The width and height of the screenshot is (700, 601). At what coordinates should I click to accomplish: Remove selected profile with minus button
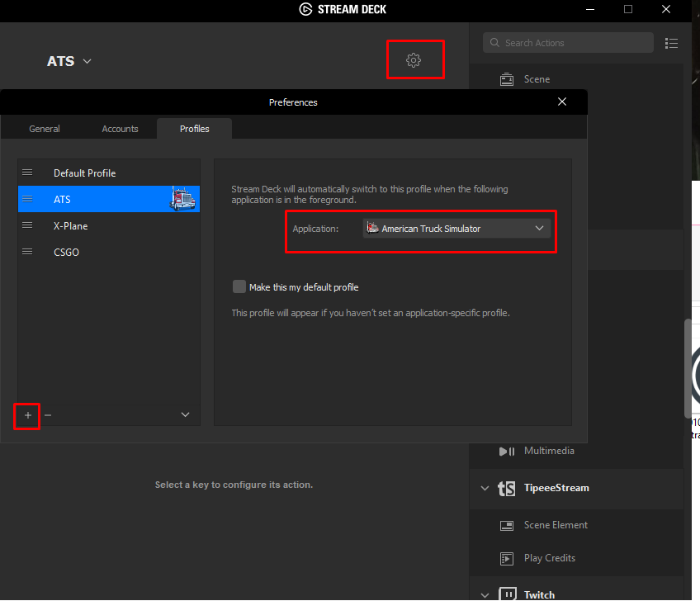48,415
